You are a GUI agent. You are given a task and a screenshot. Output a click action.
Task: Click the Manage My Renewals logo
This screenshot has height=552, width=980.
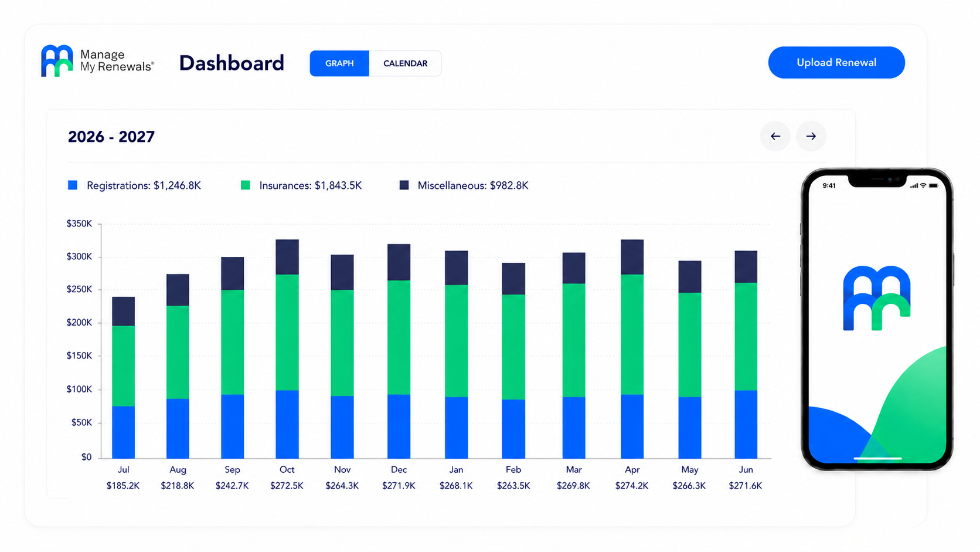tap(97, 61)
